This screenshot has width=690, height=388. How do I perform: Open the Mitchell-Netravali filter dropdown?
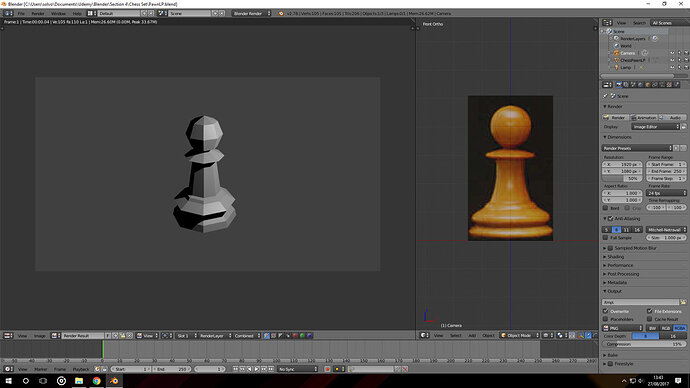click(x=666, y=230)
